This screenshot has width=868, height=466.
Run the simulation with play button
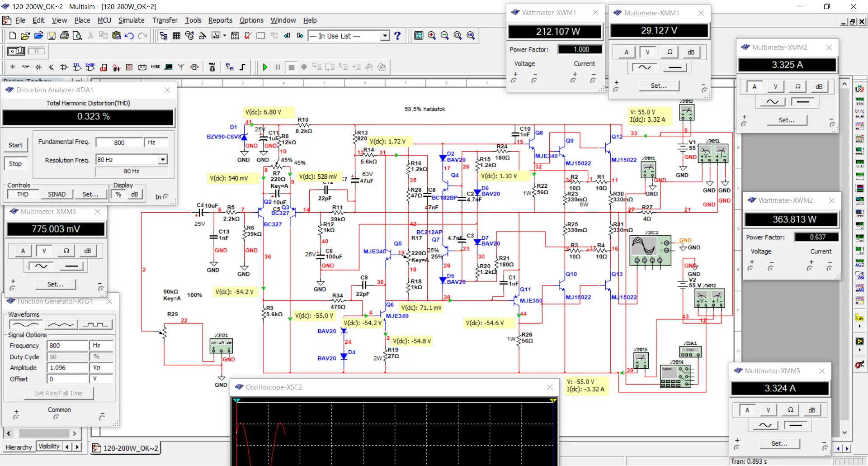[265, 67]
